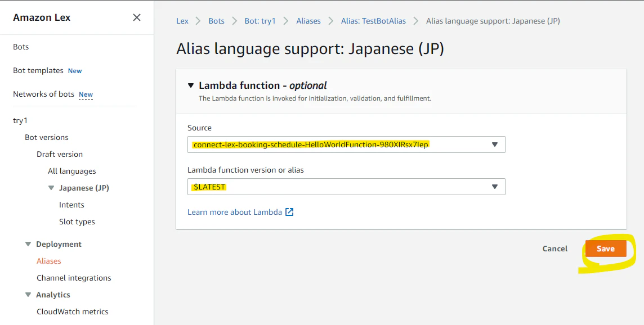Open the Bots page in sidebar
Screen dimensions: 644x325
(21, 47)
